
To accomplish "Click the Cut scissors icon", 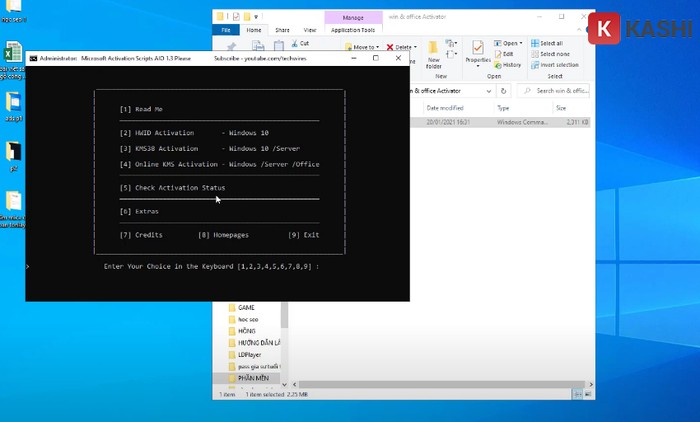I will tap(293, 44).
